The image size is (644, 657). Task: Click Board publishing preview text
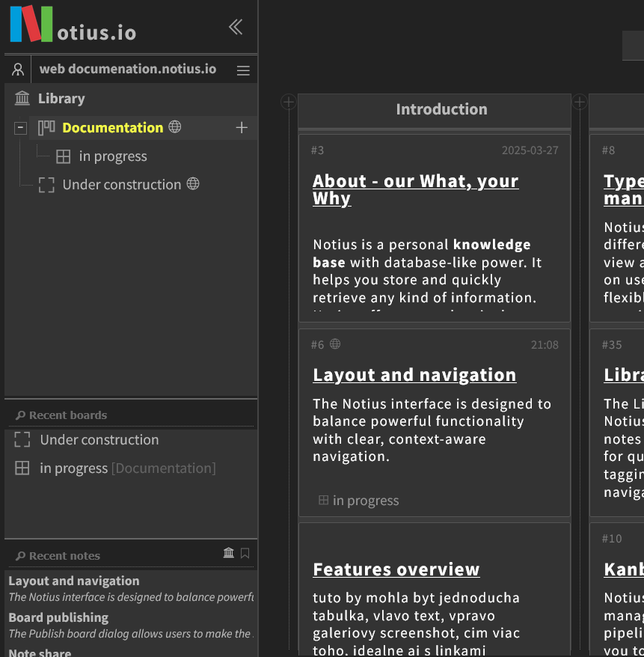point(131,634)
